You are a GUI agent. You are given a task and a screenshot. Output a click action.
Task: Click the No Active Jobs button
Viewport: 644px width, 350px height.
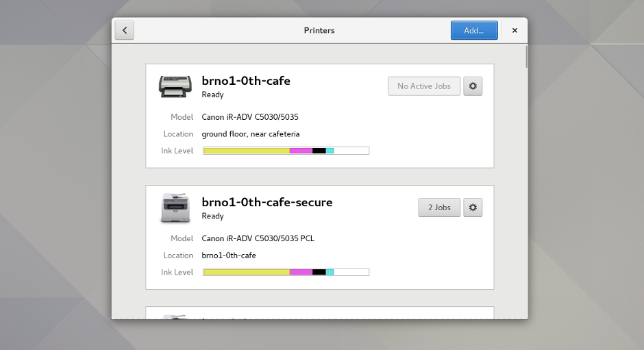(x=423, y=86)
